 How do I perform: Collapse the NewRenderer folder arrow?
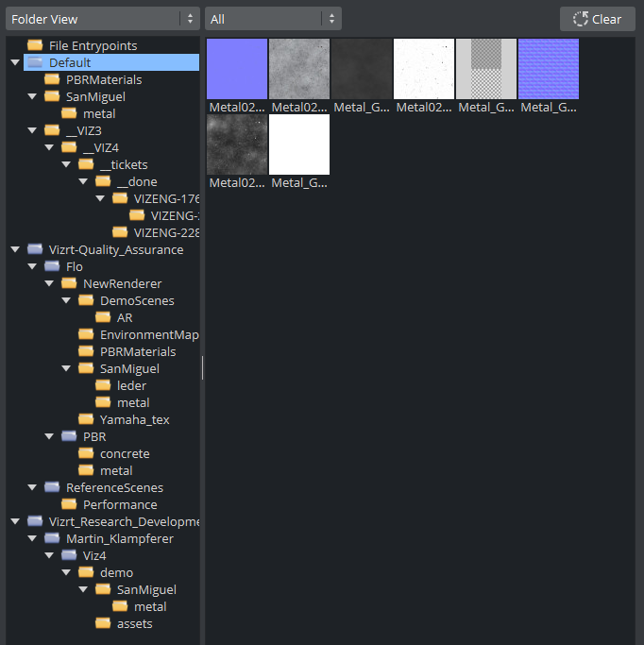coord(49,283)
